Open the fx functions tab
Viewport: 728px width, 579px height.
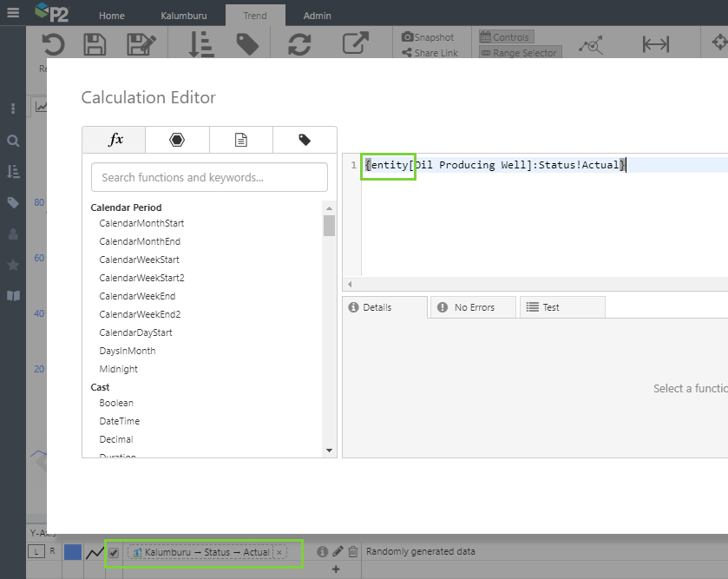pyautogui.click(x=114, y=140)
